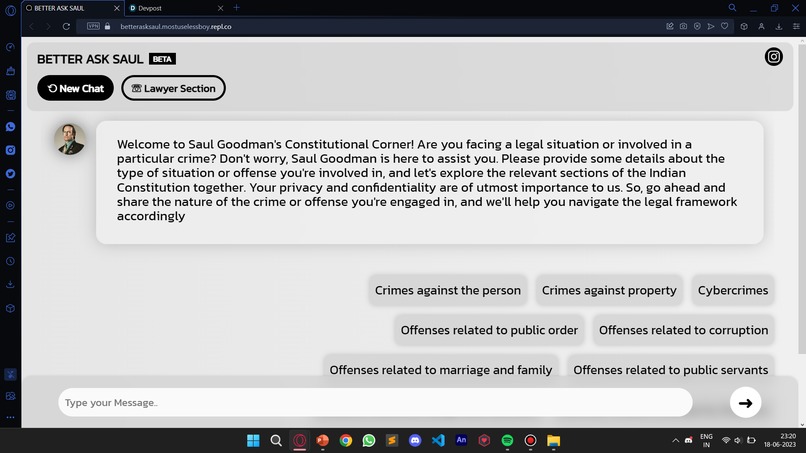
Task: Open GX Control speedometer in sidebar
Action: (x=10, y=47)
